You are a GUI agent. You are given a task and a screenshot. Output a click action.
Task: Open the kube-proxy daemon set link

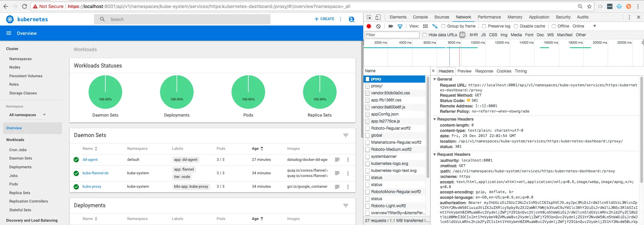click(92, 187)
